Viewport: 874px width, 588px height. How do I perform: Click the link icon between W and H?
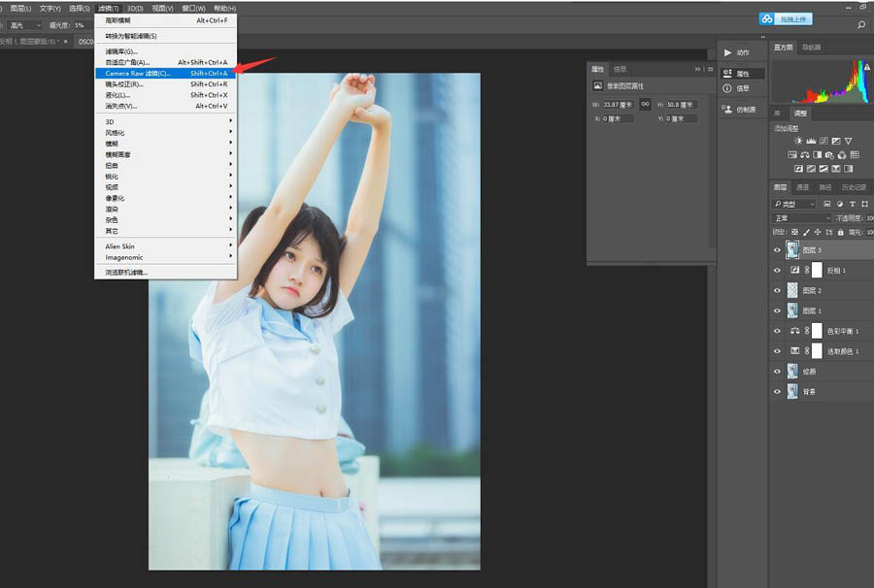[x=644, y=104]
